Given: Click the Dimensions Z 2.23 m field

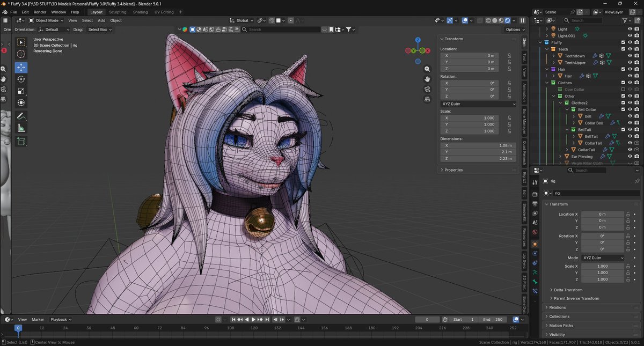Looking at the screenshot, I should (477, 159).
